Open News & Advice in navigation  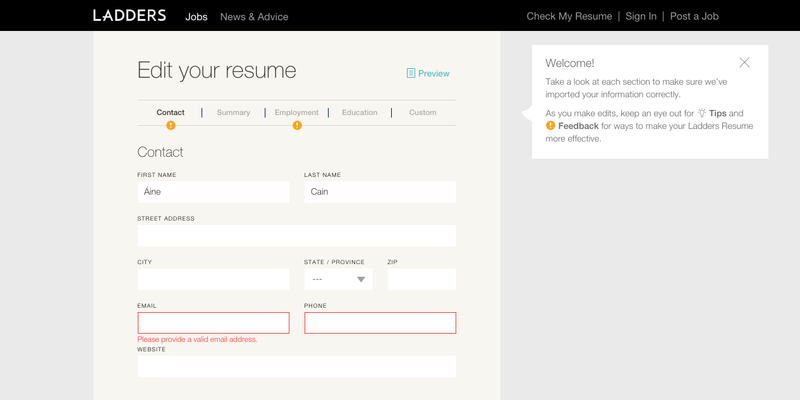tap(254, 17)
